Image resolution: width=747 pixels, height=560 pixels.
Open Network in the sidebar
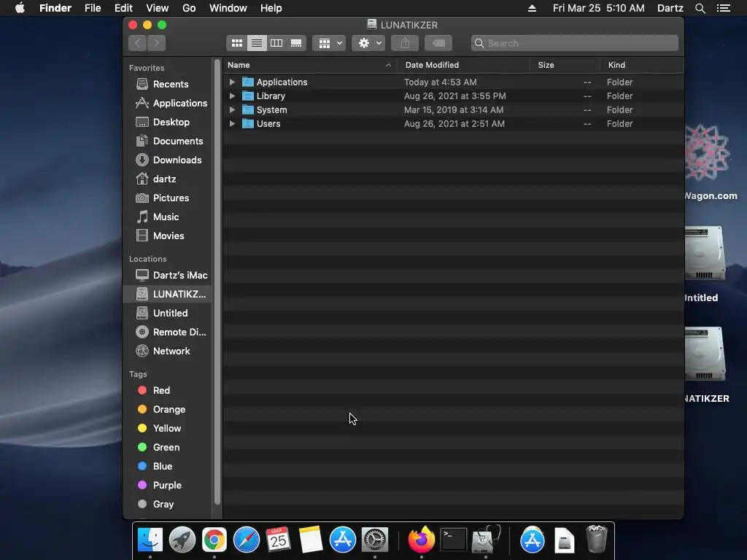pyautogui.click(x=169, y=351)
